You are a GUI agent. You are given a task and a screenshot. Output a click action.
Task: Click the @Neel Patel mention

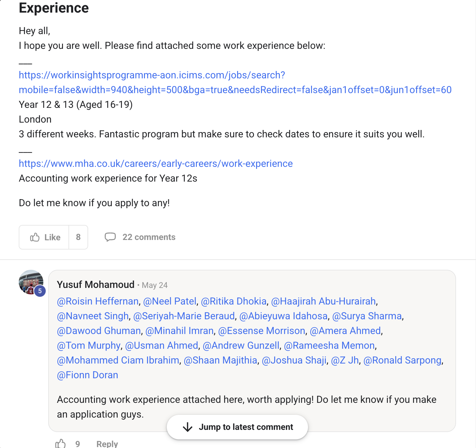click(170, 301)
